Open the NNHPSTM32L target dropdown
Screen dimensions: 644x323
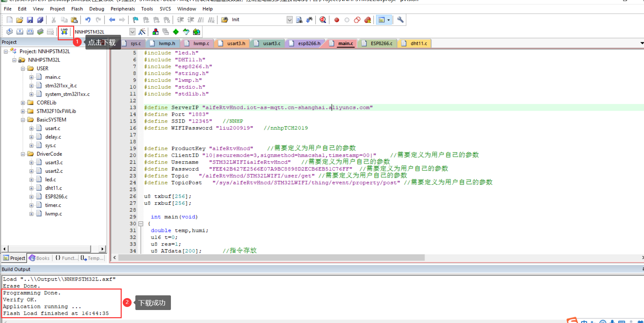click(132, 32)
